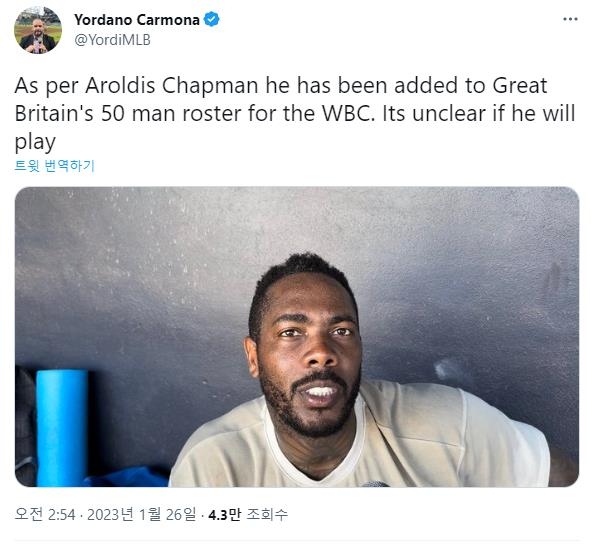Click the Yordano Carmona display name
The width and height of the screenshot is (590, 545).
pos(137,20)
